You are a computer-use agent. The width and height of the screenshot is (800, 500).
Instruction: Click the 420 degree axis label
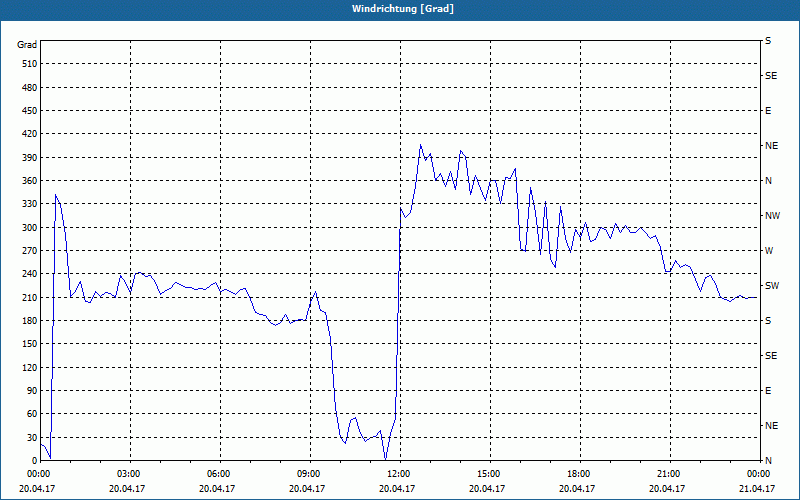tap(30, 134)
